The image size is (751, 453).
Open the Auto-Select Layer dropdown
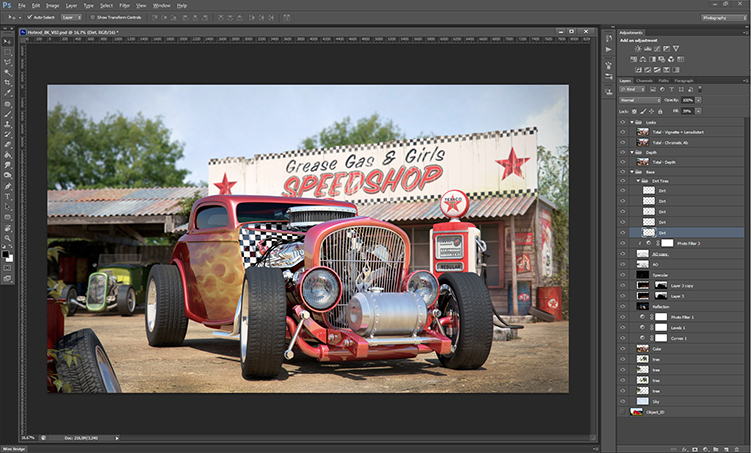tap(71, 17)
